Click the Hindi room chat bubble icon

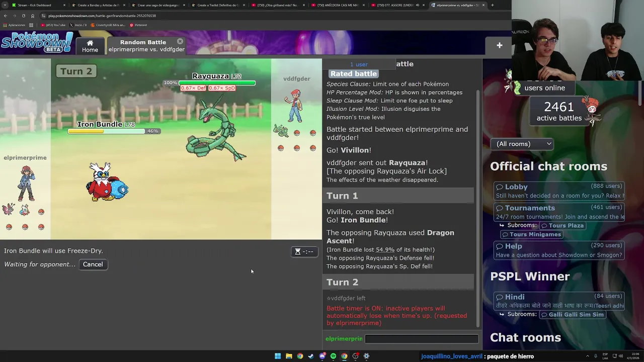click(x=500, y=297)
